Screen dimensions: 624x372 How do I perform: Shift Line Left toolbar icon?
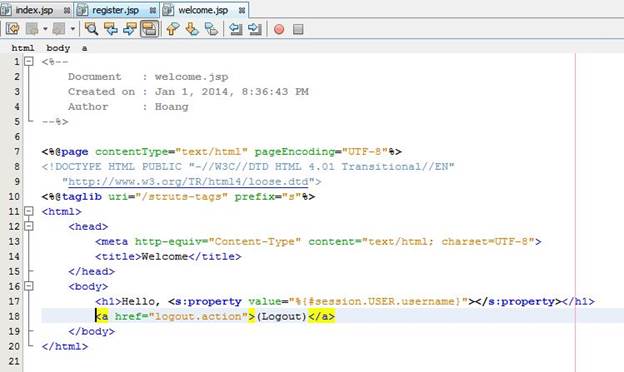tap(236, 29)
